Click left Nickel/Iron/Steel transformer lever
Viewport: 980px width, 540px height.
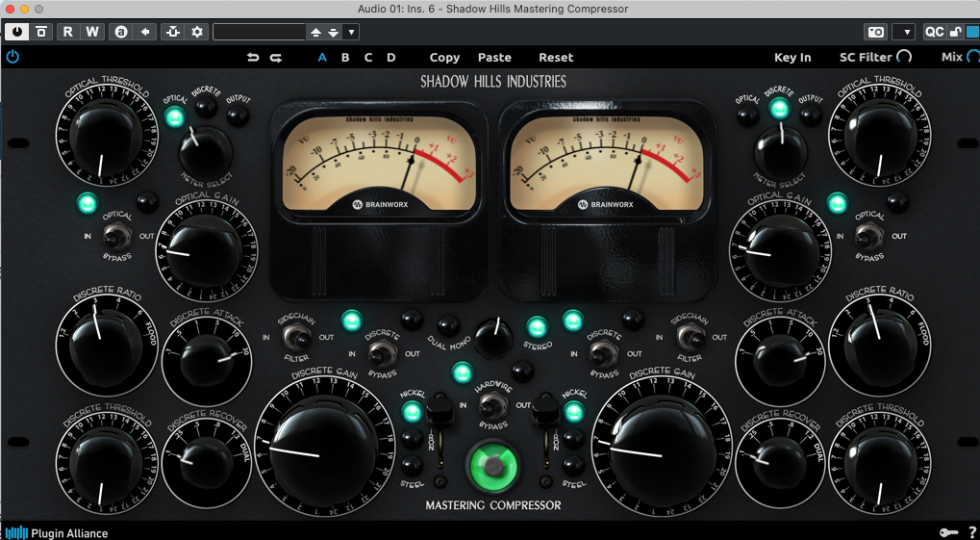coord(440,430)
